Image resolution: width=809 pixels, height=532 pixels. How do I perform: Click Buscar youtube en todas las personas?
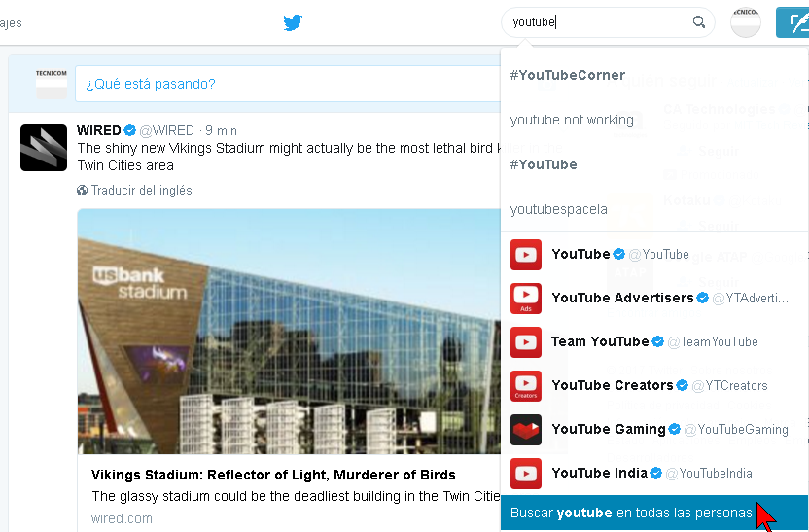click(x=654, y=513)
